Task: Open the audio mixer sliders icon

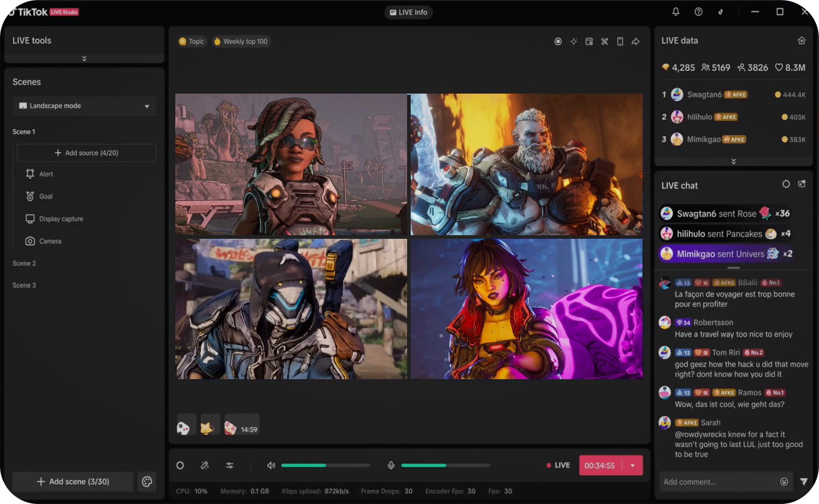Action: (x=229, y=465)
